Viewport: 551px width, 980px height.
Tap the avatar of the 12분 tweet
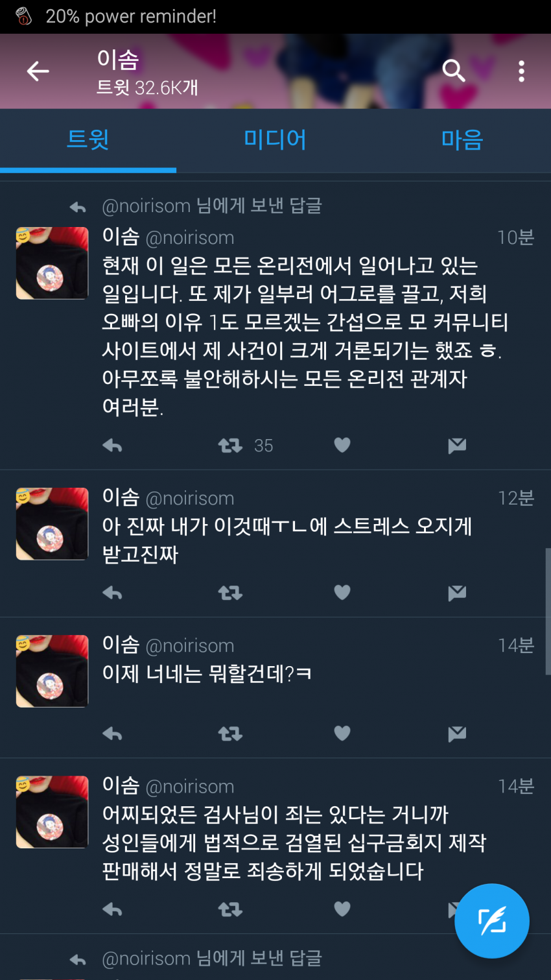52,523
